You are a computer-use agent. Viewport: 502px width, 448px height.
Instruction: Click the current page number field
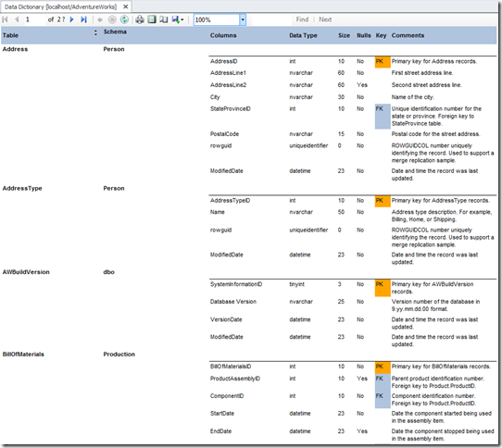click(x=34, y=19)
